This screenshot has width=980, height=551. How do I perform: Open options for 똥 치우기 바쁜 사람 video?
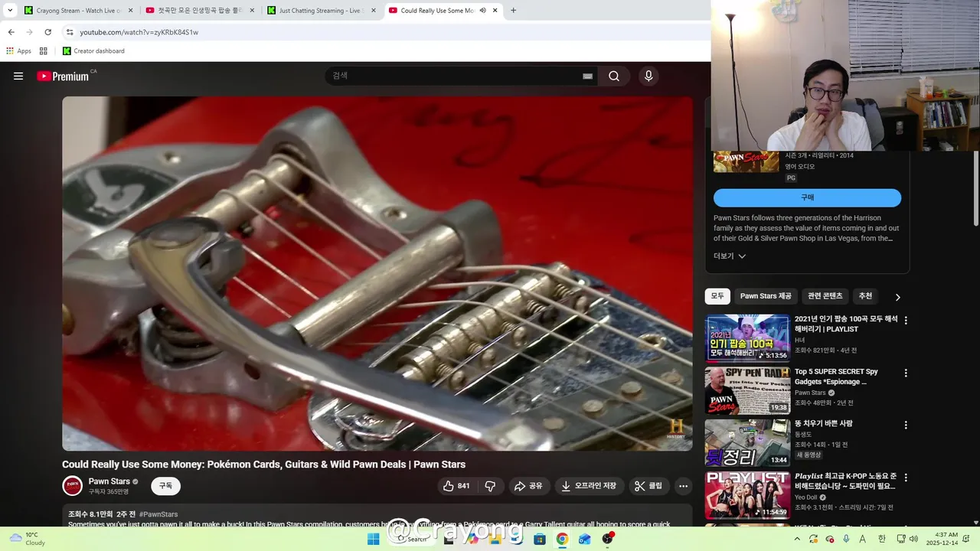coord(906,425)
